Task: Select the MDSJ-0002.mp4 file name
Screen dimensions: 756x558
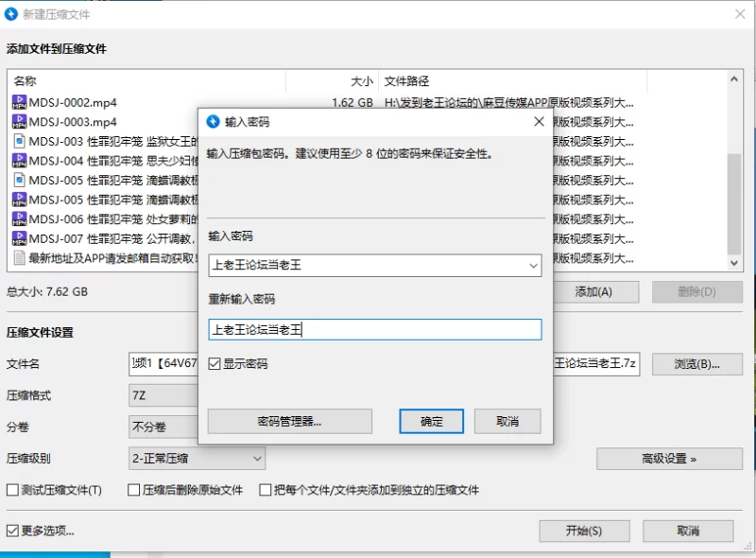Action: 73,102
